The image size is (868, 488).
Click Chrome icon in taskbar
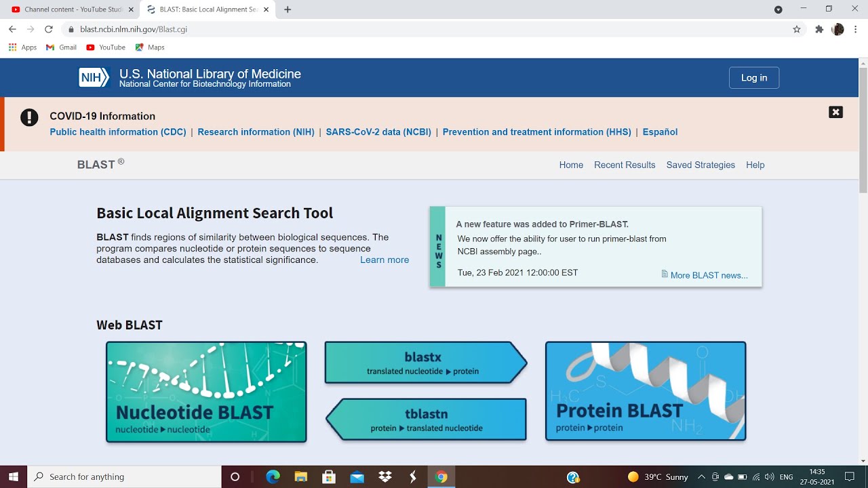441,476
